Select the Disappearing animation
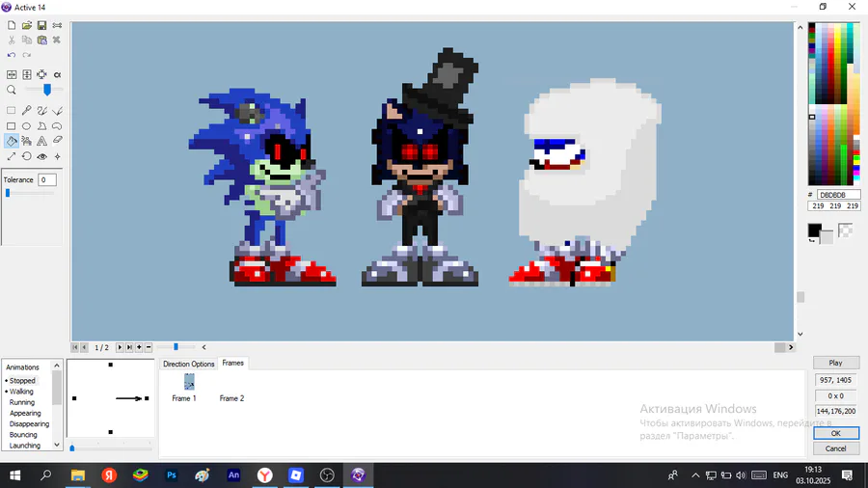Image resolution: width=868 pixels, height=488 pixels. point(29,423)
